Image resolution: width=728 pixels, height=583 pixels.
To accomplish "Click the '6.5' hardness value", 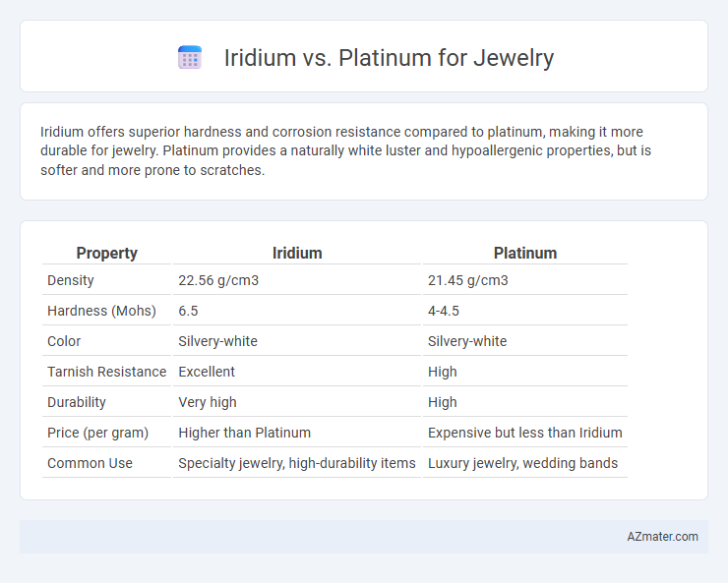I will 188,311.
